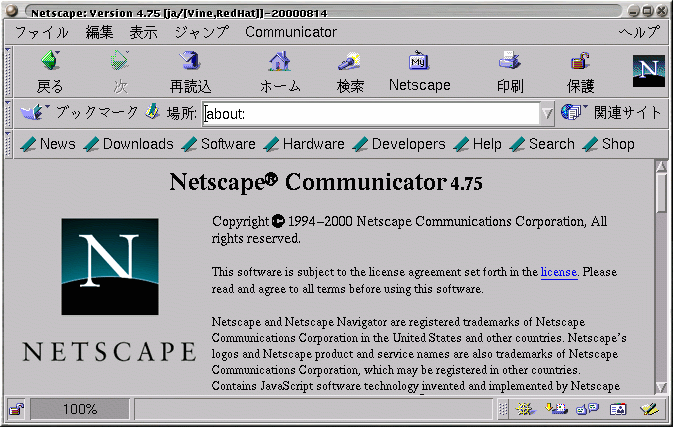Click the Netscape N throbber logo
This screenshot has height=427, width=673.
tap(649, 71)
